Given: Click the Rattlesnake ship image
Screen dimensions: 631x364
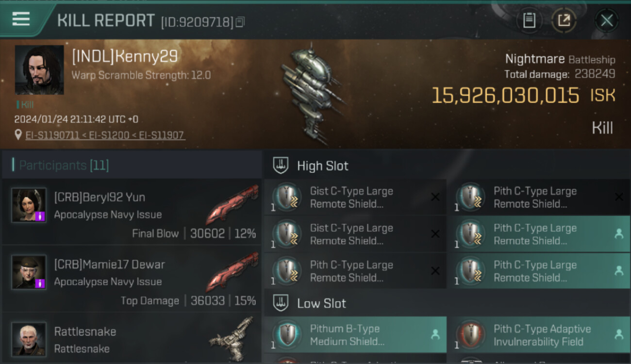Looking at the screenshot, I should [232, 338].
